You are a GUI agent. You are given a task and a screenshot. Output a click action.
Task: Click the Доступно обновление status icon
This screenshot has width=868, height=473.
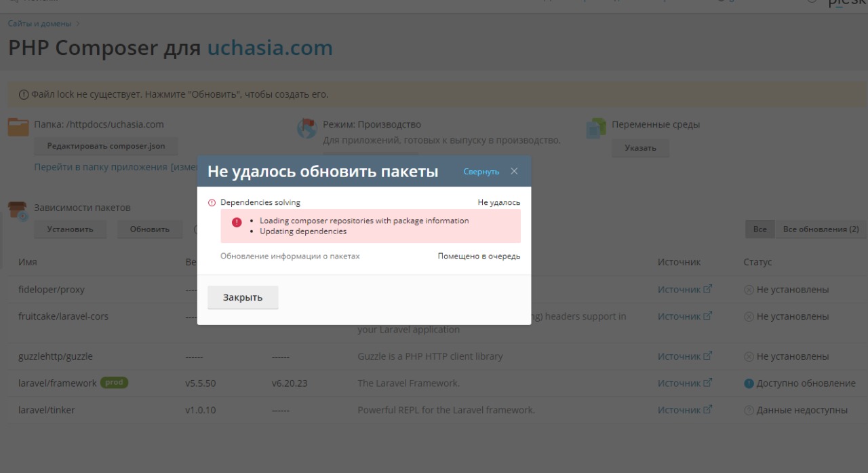pyautogui.click(x=749, y=383)
